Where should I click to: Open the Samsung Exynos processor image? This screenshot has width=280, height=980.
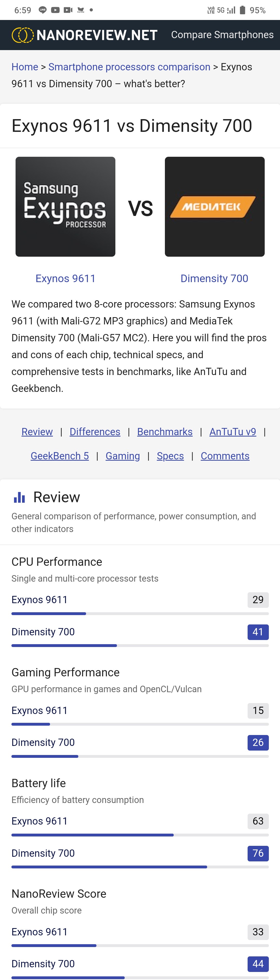point(65,207)
